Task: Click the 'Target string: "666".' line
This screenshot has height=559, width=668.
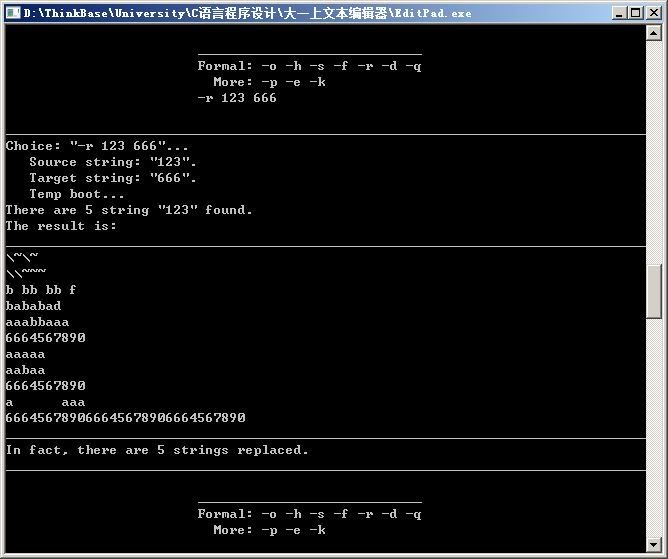Action: click(113, 178)
